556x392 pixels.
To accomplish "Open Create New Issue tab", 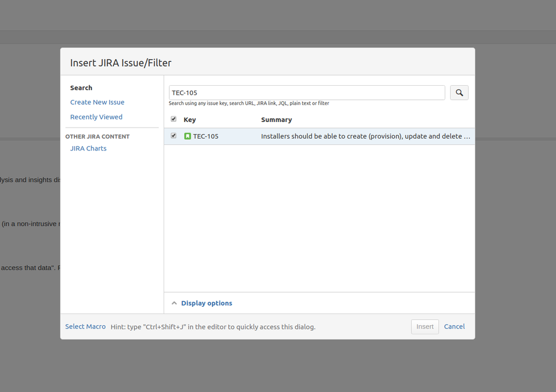I will 97,102.
